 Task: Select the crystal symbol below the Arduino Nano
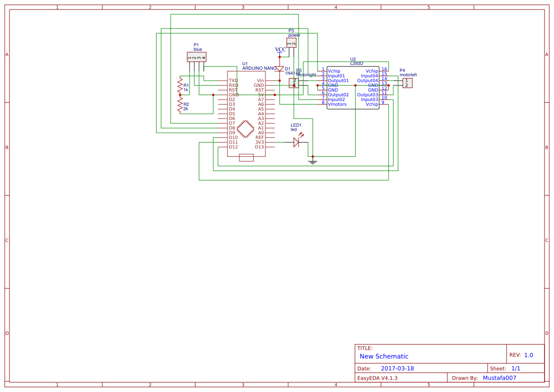(x=246, y=157)
